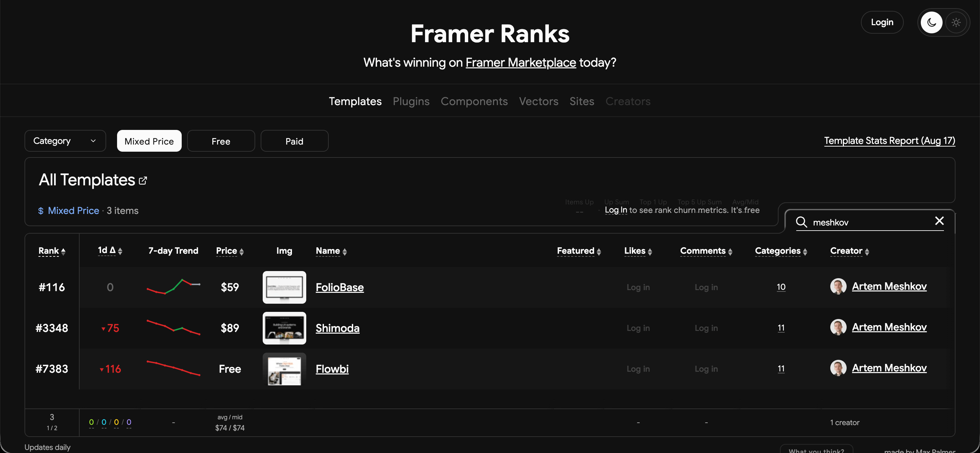The image size is (980, 453).
Task: Open Framer Marketplace link
Action: (520, 62)
